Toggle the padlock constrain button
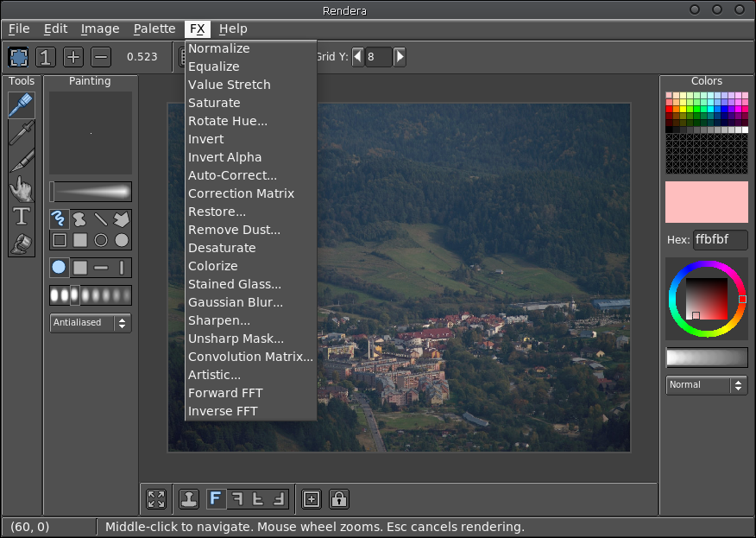 (339, 499)
